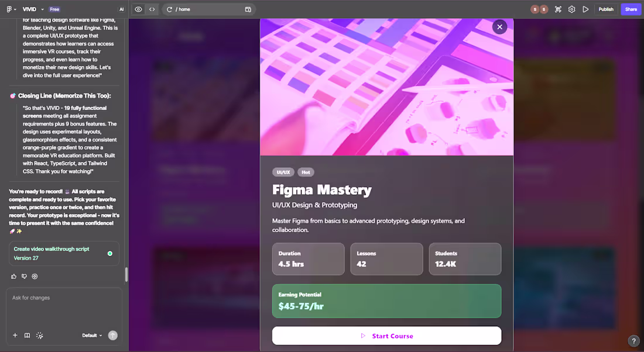Click the Figma Mastery title text
Viewport: 644px width, 352px height.
[x=321, y=189]
